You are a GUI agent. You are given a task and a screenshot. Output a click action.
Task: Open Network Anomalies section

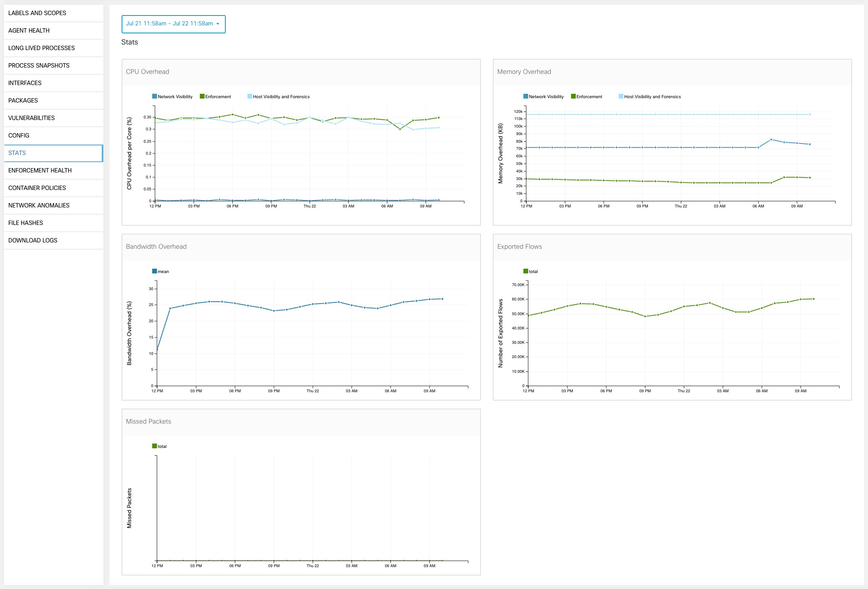pyautogui.click(x=54, y=205)
